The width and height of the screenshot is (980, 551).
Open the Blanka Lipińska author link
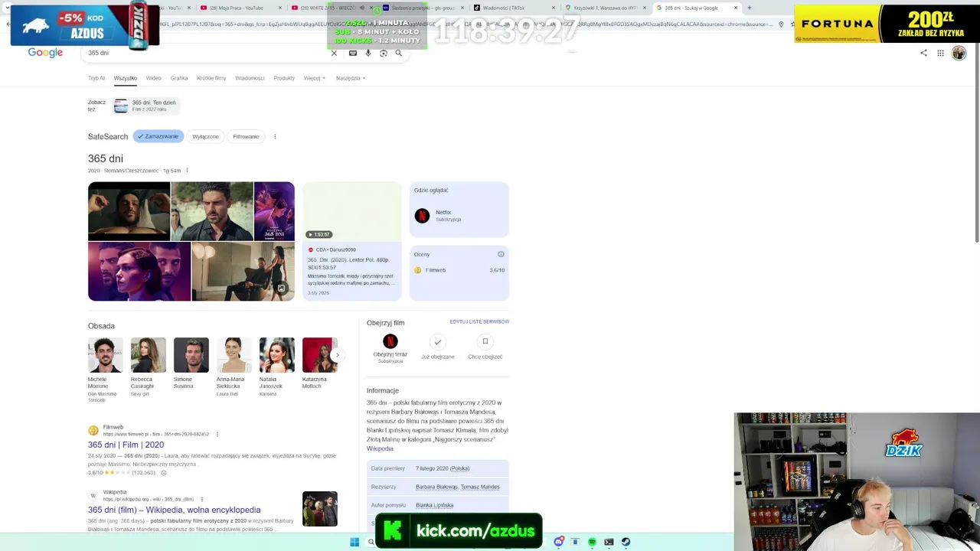point(434,505)
